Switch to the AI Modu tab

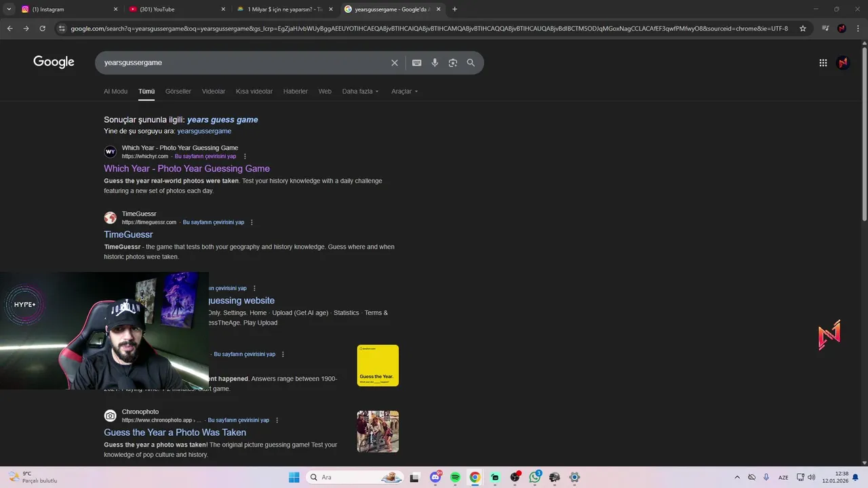point(115,91)
